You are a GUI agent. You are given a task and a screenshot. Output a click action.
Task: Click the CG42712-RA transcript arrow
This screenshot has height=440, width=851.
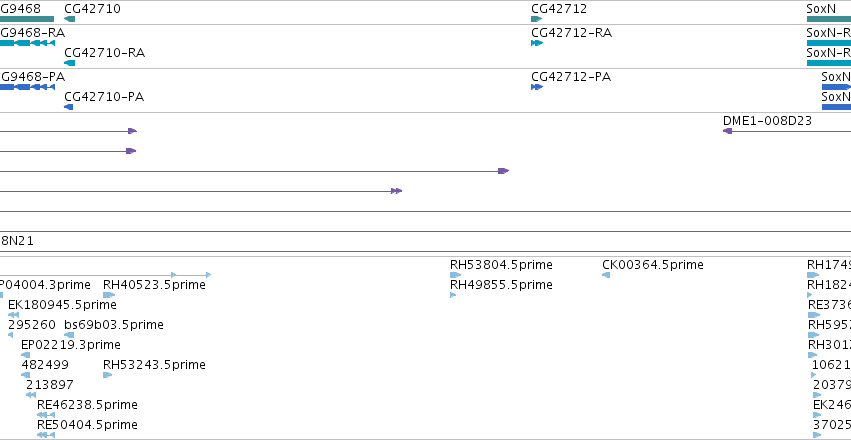[x=537, y=43]
